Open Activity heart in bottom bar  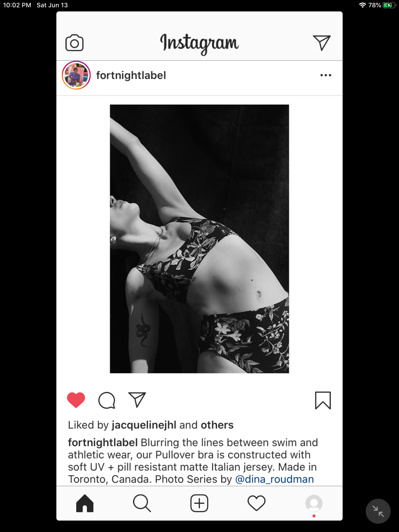point(256,503)
